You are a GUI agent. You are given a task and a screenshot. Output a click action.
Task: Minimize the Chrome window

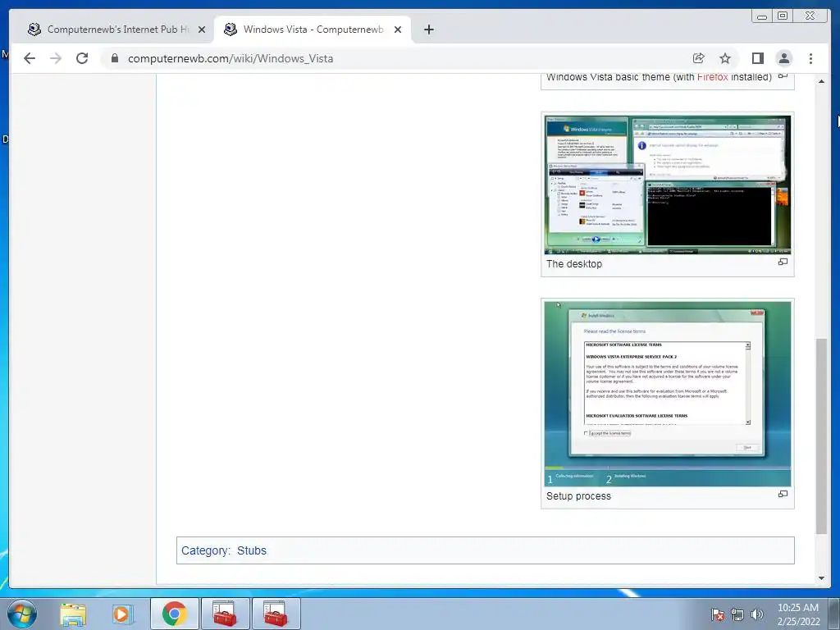(762, 16)
